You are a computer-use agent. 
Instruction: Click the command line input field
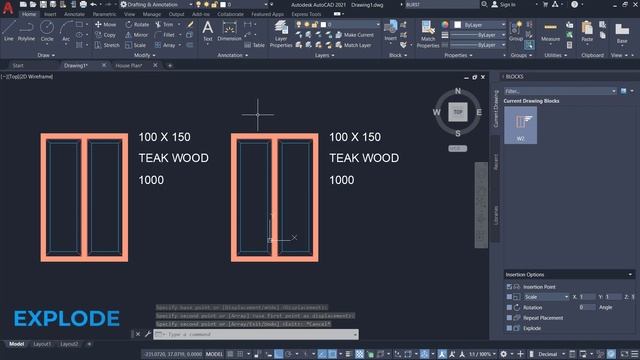point(256,334)
